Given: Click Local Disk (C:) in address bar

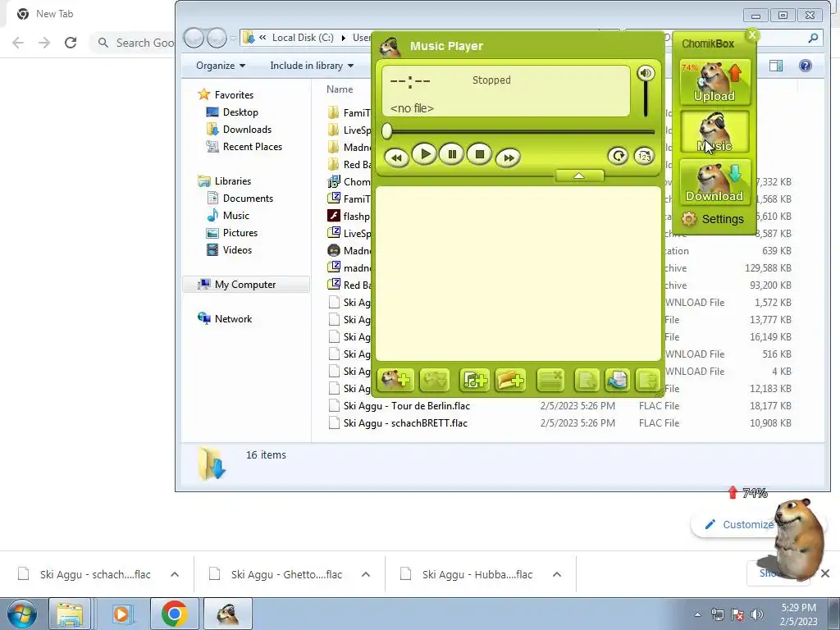Looking at the screenshot, I should pyautogui.click(x=303, y=38).
